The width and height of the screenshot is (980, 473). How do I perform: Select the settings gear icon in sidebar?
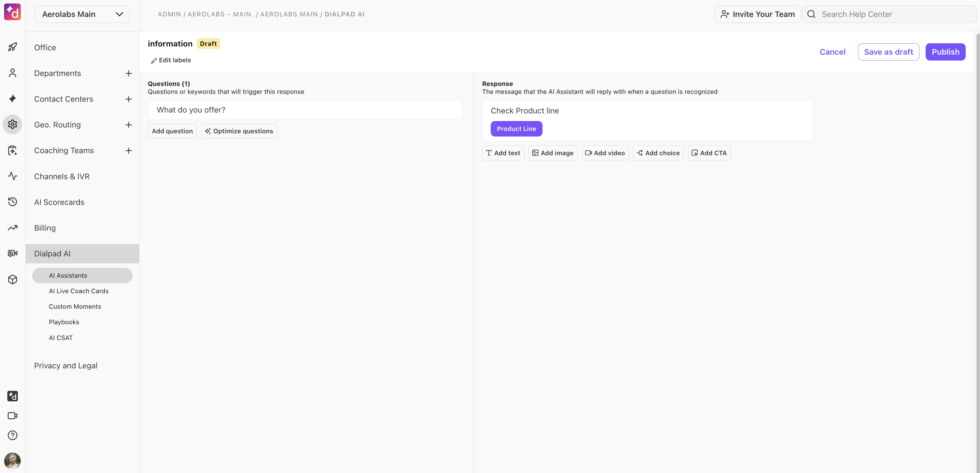(13, 124)
